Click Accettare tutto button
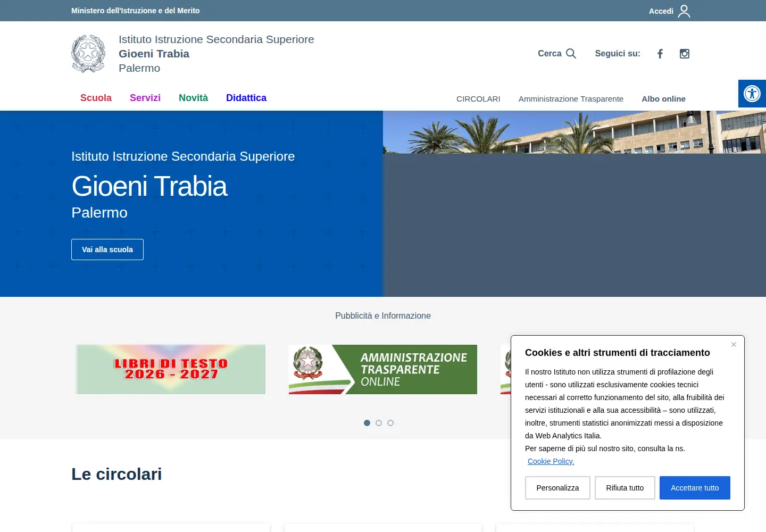The width and height of the screenshot is (766, 532). 695,488
